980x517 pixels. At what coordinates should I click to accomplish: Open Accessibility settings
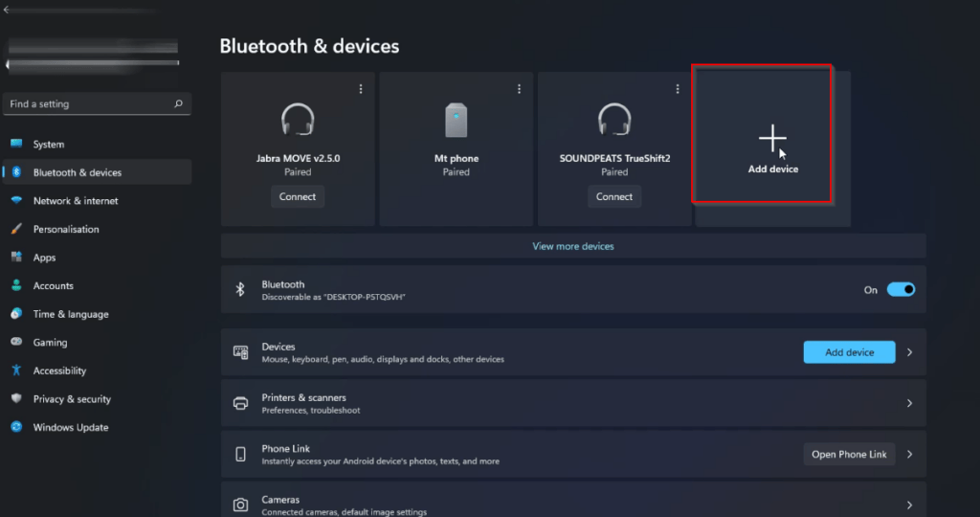click(x=97, y=371)
